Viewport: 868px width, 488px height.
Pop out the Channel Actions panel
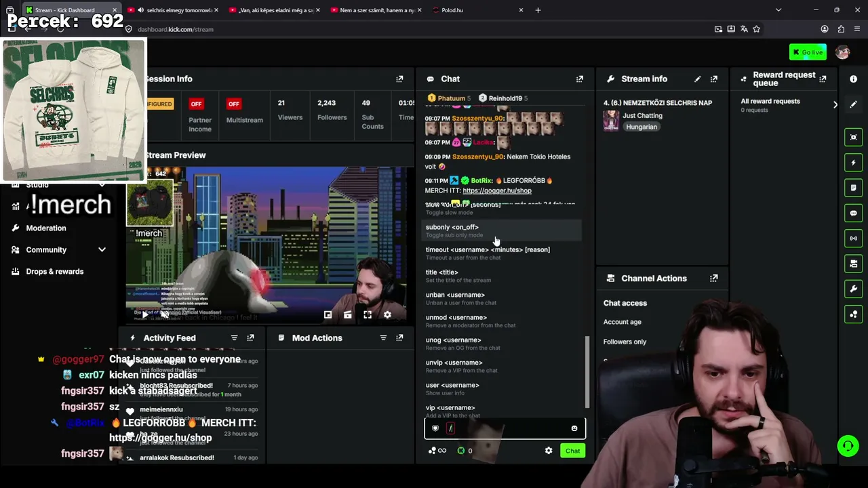pyautogui.click(x=714, y=279)
